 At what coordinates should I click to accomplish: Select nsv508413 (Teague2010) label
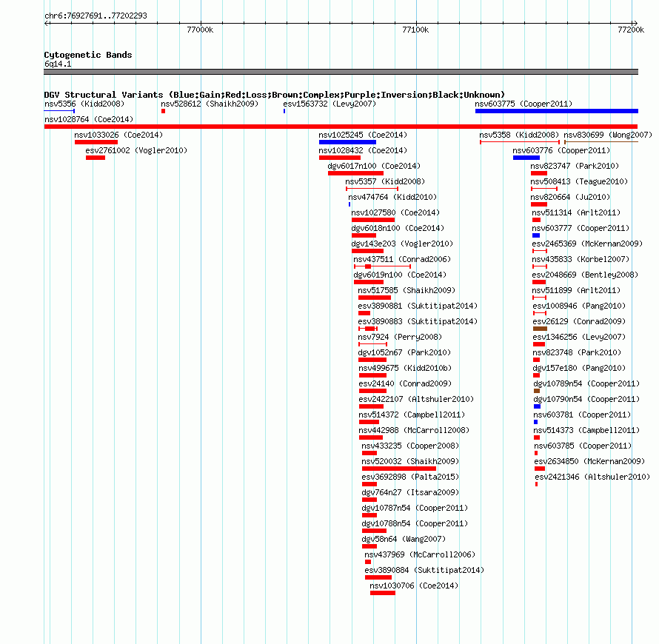(x=579, y=181)
